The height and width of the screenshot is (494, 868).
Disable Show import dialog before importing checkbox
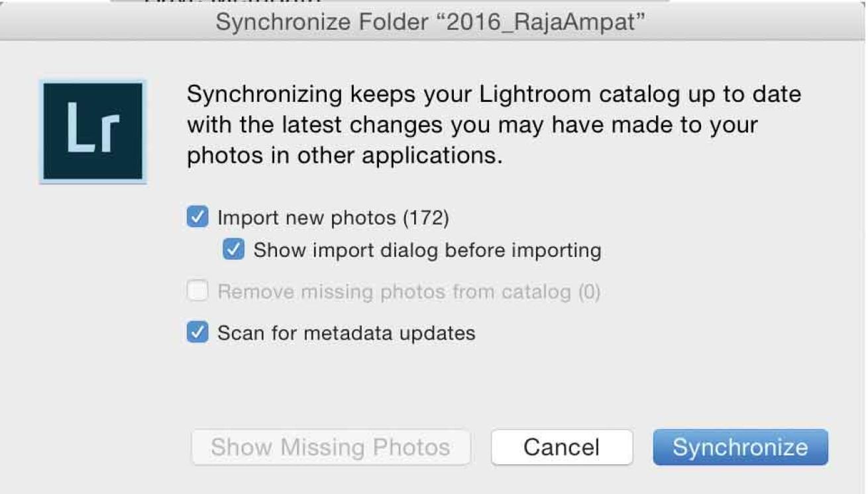(233, 250)
